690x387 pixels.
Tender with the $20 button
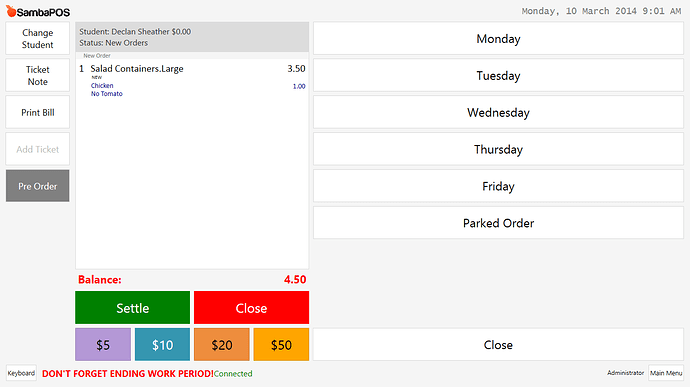(222, 344)
